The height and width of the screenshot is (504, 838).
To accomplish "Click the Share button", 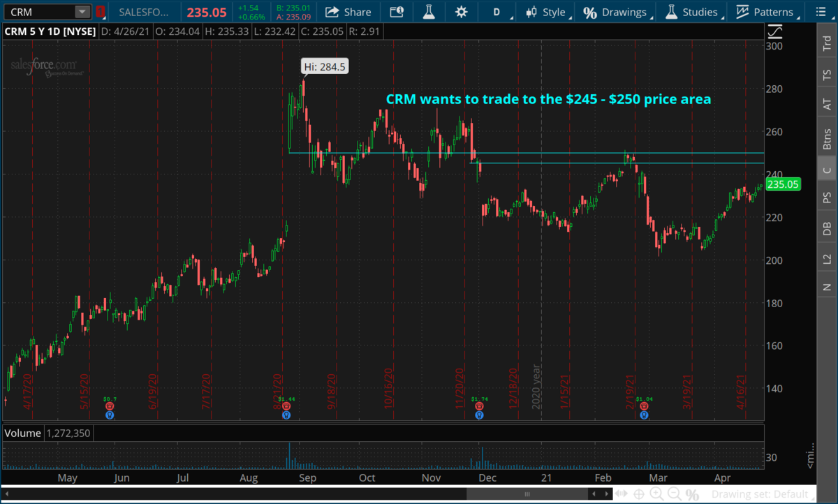I will pos(348,12).
